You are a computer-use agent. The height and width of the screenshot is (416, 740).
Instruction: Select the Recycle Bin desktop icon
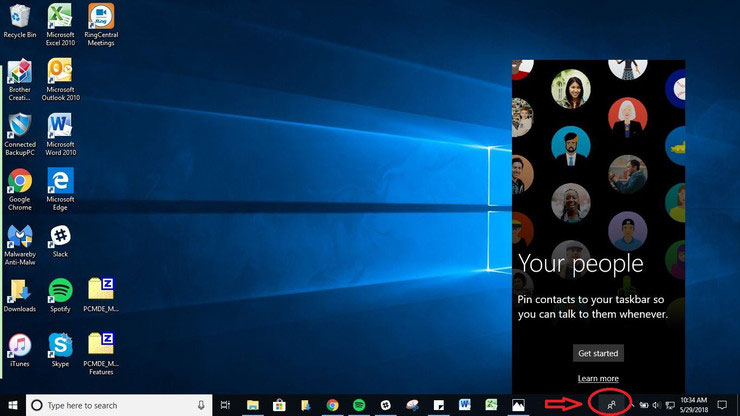tap(19, 22)
